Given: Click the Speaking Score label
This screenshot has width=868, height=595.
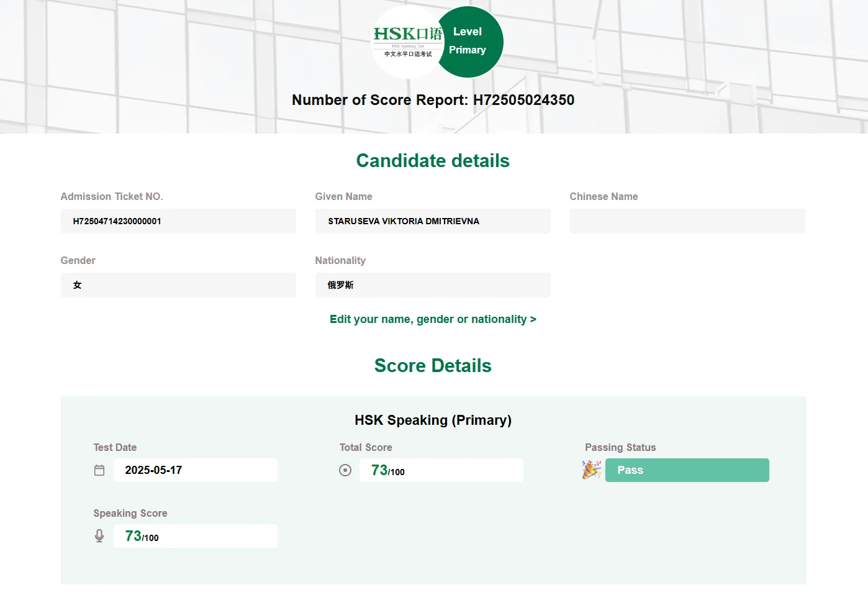Looking at the screenshot, I should (130, 513).
